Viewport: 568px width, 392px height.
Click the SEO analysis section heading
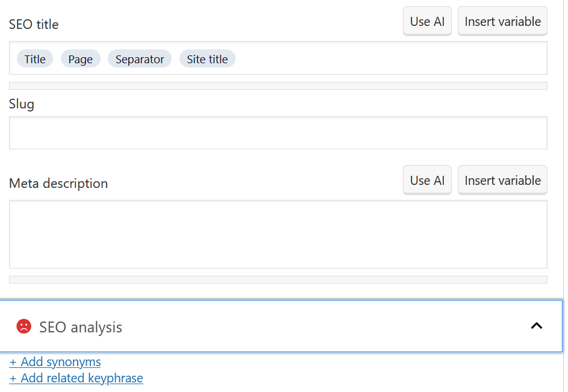tap(81, 327)
